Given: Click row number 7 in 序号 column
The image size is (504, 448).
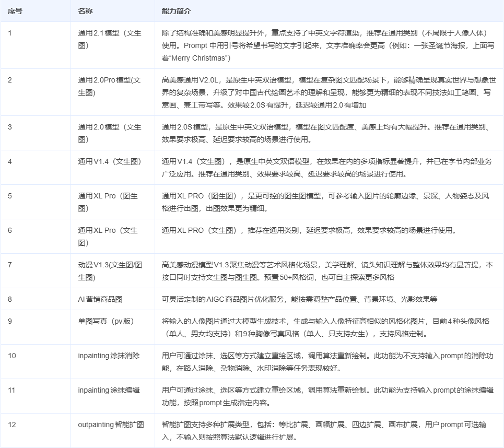Looking at the screenshot, I should pos(9,265).
